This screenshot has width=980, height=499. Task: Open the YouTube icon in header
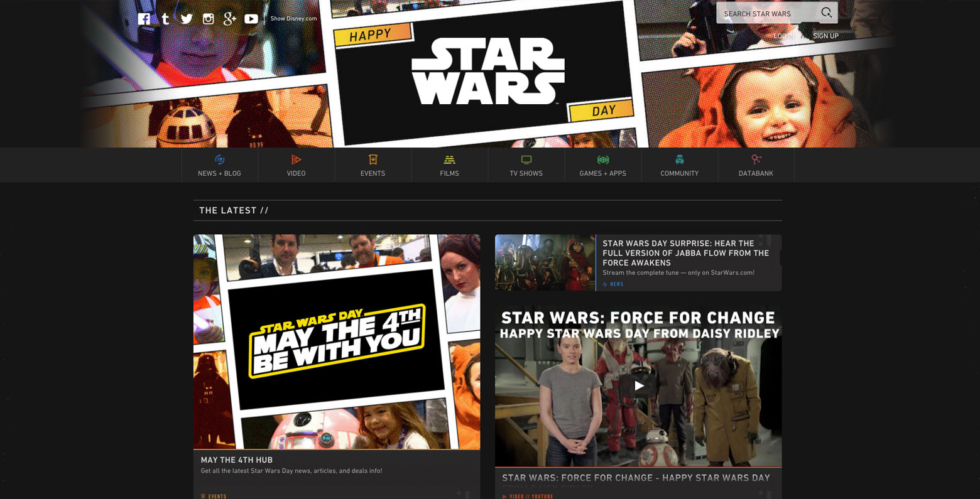pyautogui.click(x=251, y=19)
